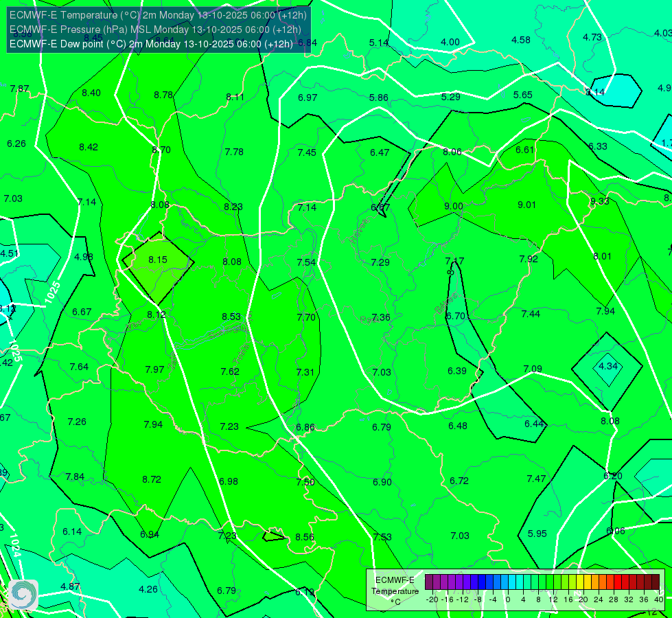Click the 7.31 temperature value
The width and height of the screenshot is (672, 618).
[305, 373]
